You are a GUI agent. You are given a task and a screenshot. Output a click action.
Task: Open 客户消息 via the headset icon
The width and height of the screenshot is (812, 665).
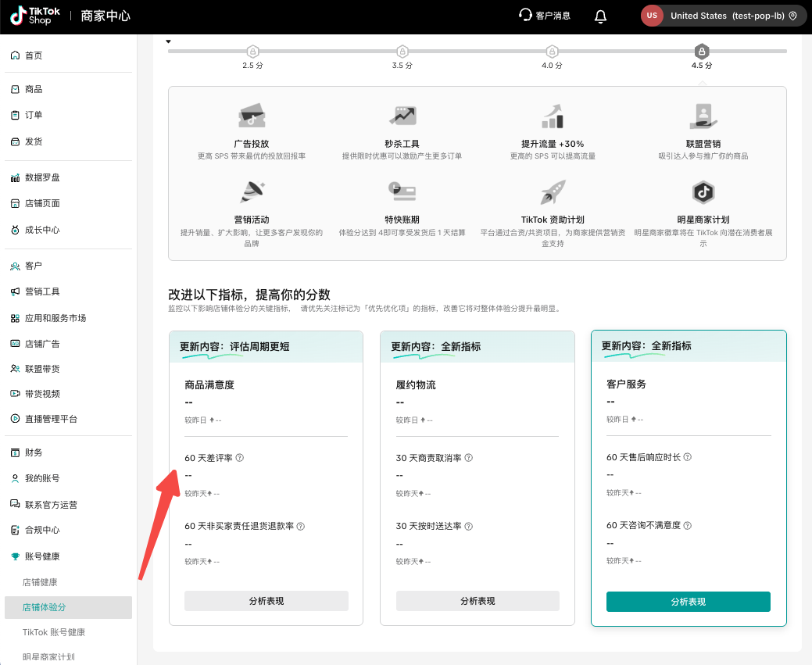[x=545, y=15]
